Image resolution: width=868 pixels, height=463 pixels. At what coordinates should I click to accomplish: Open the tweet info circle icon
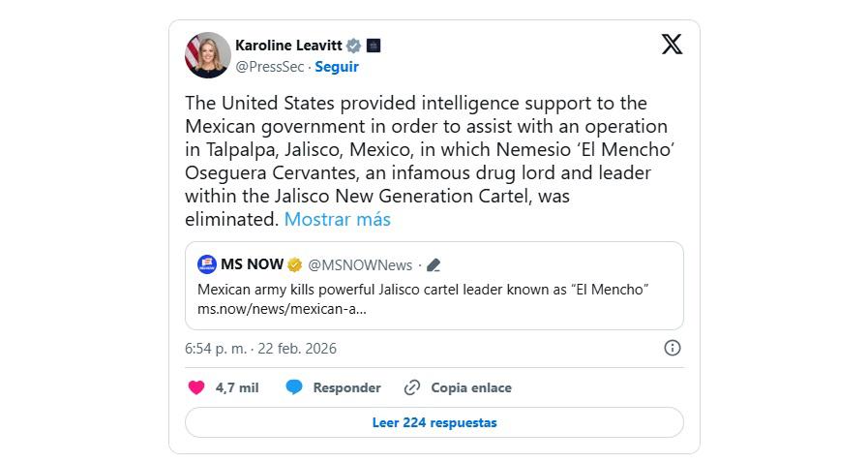pyautogui.click(x=673, y=348)
